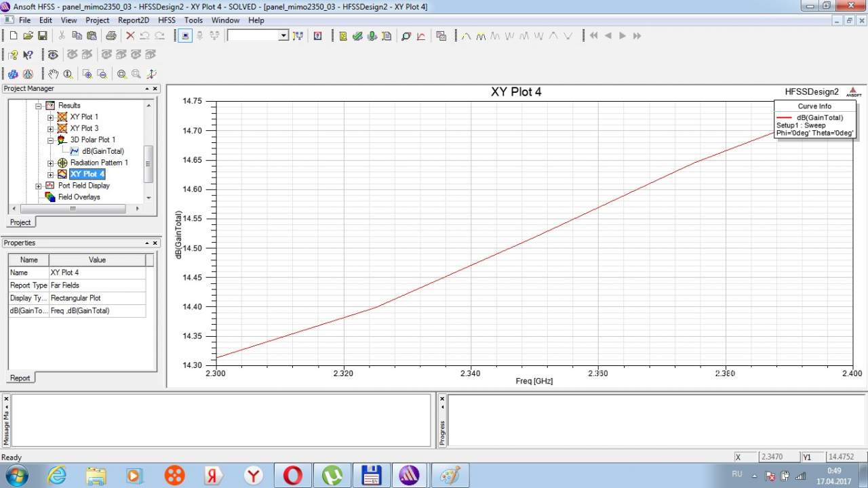The image size is (868, 488).
Task: Click the red curve swatch in Curve Info
Action: (784, 118)
